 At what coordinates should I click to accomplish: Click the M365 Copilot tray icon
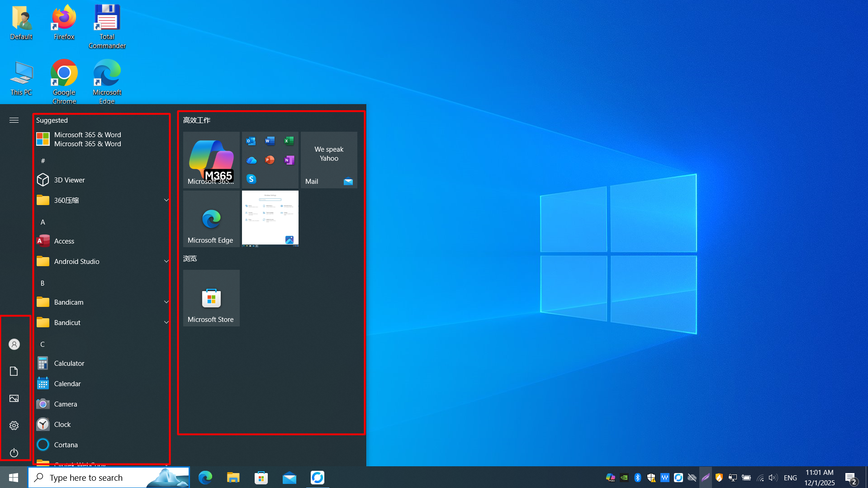click(610, 478)
